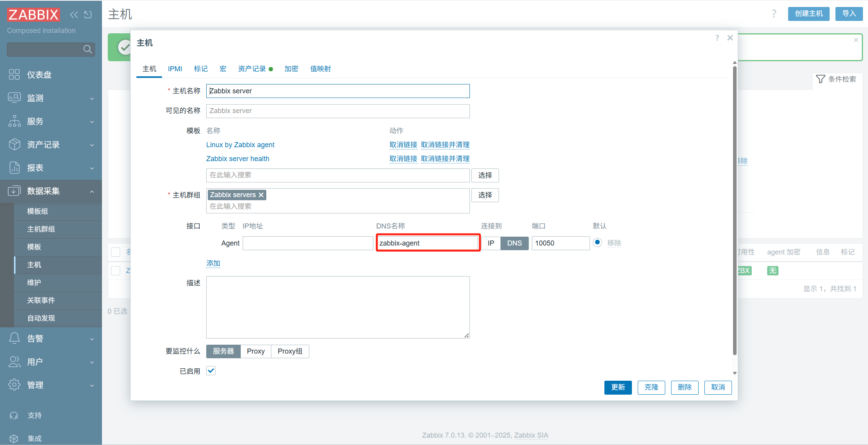Click the 删除 button

685,387
